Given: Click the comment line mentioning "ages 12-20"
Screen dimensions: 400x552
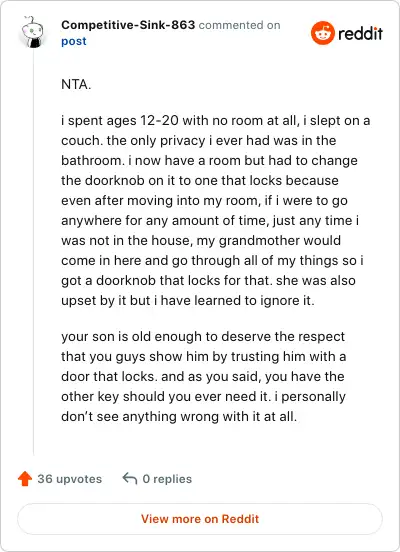Looking at the screenshot, I should pos(215,121).
